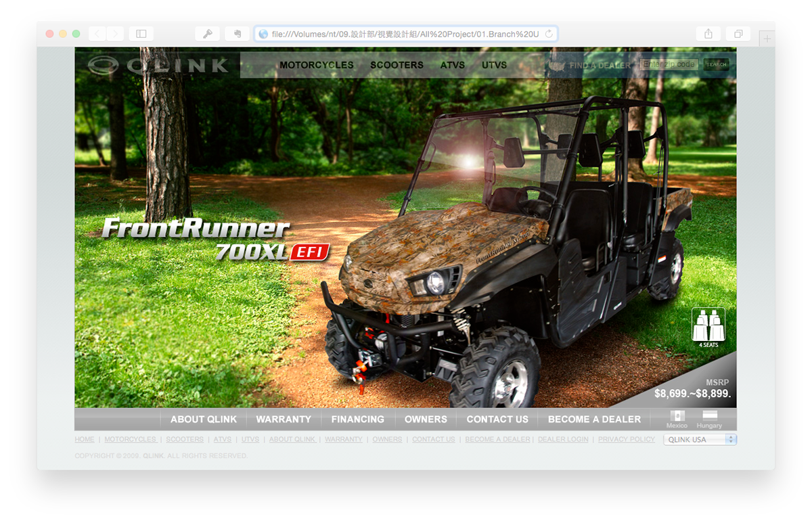Show the Safari sidebar
This screenshot has width=812, height=523.
tap(141, 34)
